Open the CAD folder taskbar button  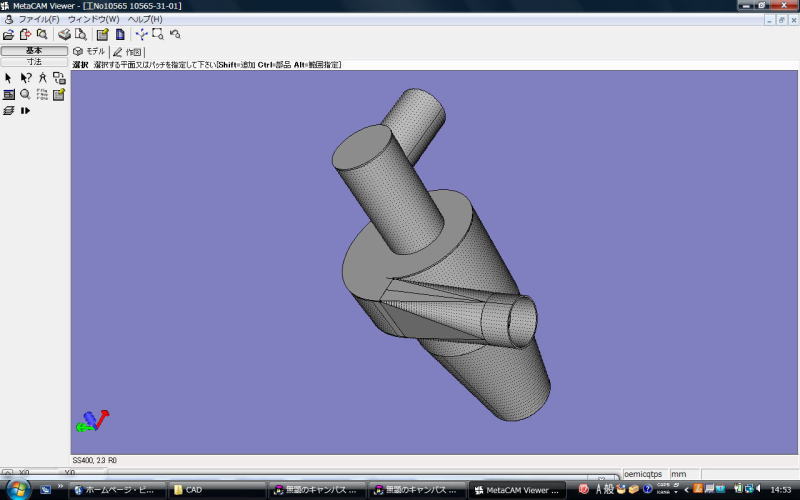(x=218, y=490)
